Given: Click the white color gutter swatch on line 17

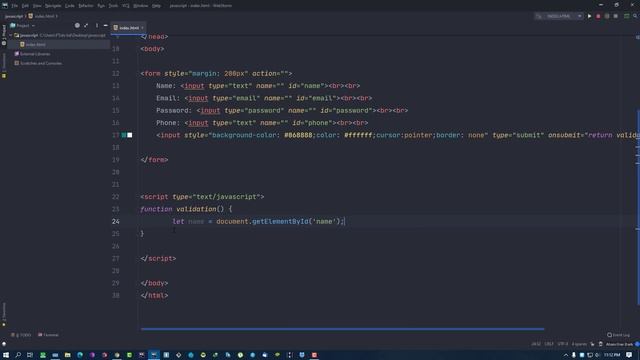Looking at the screenshot, I should tap(130, 135).
